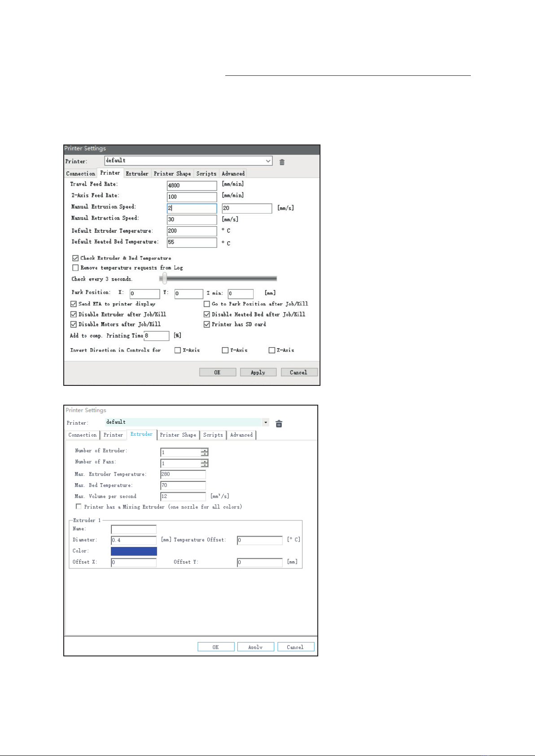Enable Printer has a Mixing Extruder
535x756 pixels.
coord(79,507)
